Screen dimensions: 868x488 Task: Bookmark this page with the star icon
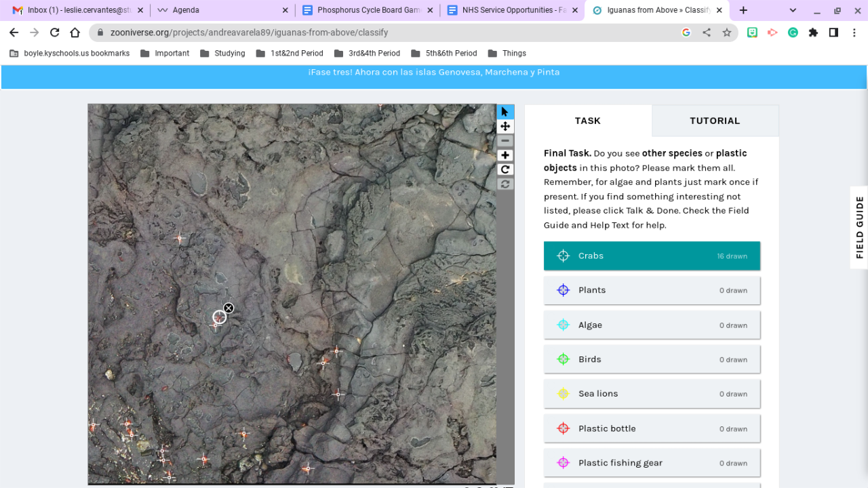(x=726, y=33)
